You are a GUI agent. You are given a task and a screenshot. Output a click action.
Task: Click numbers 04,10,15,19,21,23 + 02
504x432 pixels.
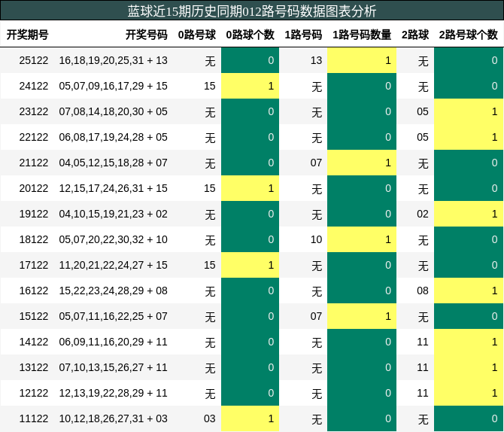pyautogui.click(x=113, y=214)
